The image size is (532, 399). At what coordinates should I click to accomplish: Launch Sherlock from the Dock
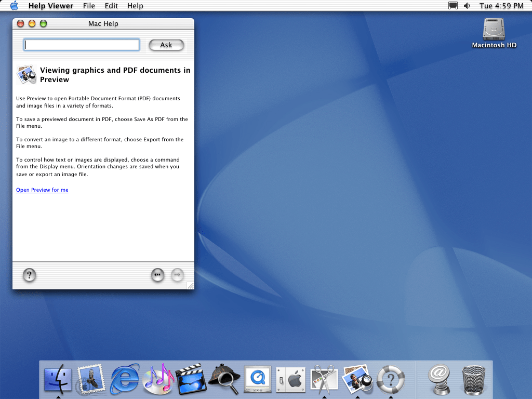[x=224, y=379]
